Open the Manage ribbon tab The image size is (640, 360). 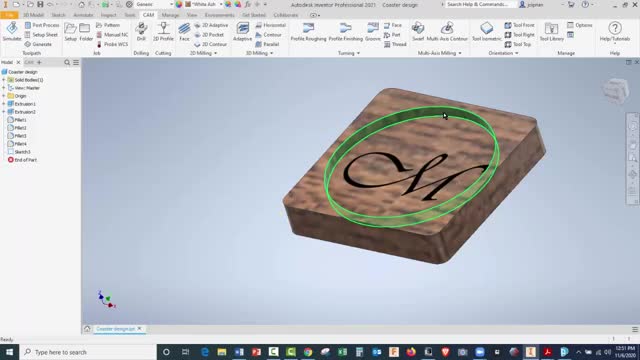tap(170, 15)
